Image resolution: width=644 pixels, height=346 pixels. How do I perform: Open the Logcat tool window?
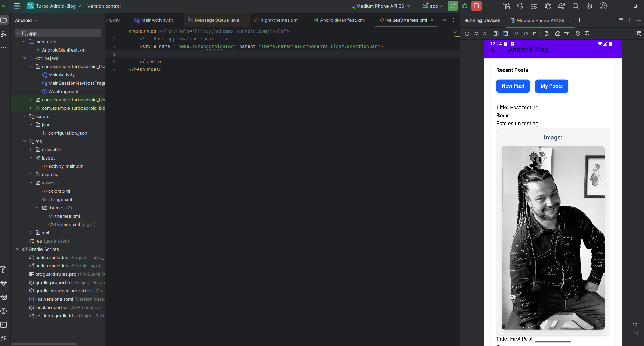tap(4, 297)
